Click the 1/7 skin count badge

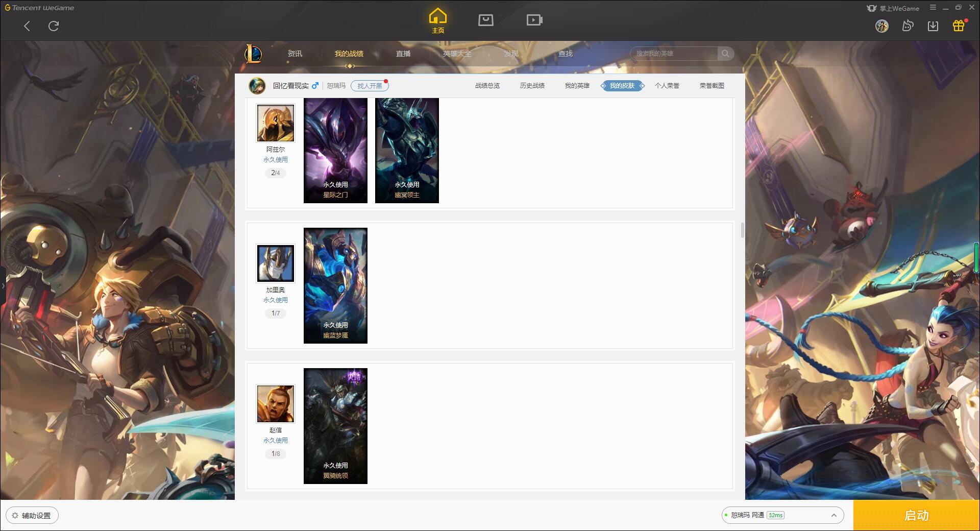[276, 313]
